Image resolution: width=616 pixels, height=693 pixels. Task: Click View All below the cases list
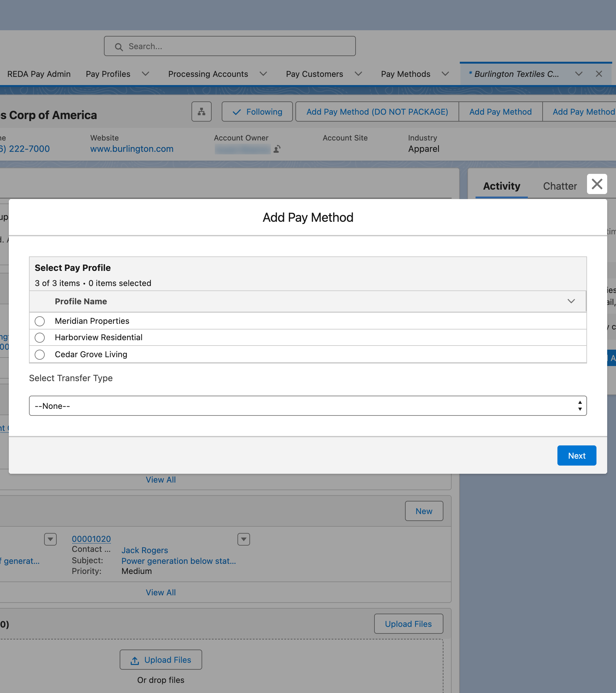[x=161, y=592]
